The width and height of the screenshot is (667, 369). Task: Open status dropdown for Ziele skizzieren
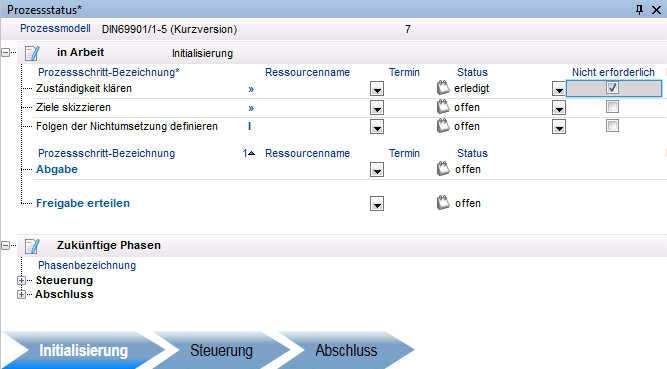559,108
